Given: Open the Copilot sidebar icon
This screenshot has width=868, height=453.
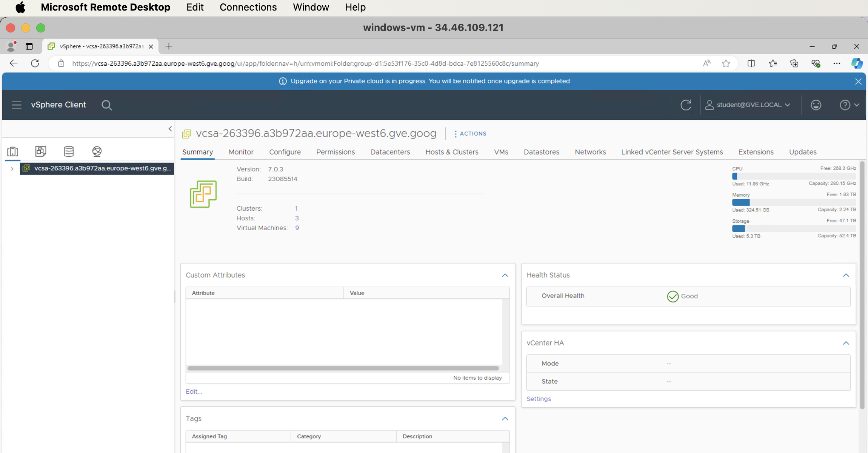Looking at the screenshot, I should click(857, 63).
